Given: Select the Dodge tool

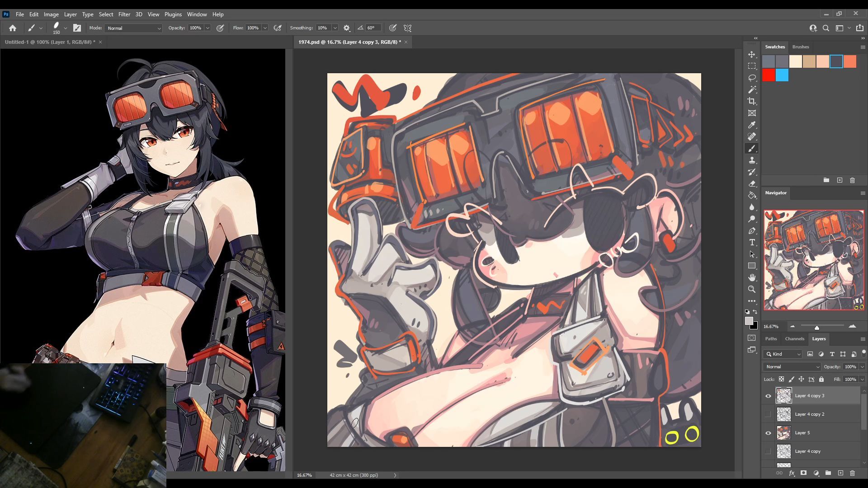Looking at the screenshot, I should 752,219.
